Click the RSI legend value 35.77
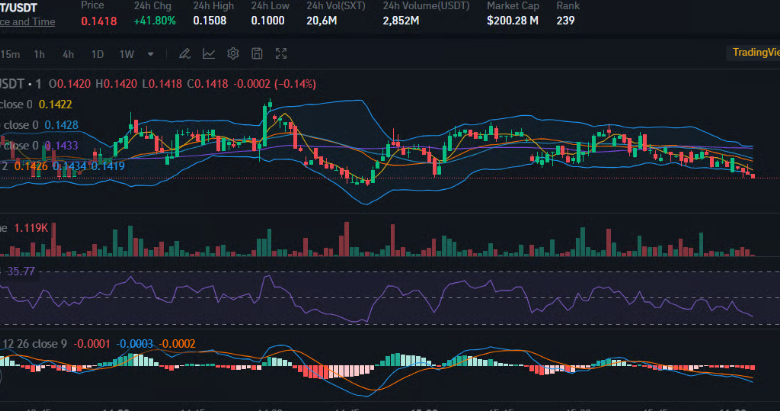 click(20, 271)
